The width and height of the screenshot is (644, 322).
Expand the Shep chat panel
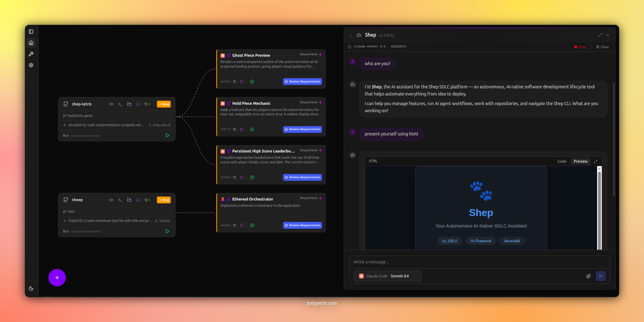pos(600,35)
